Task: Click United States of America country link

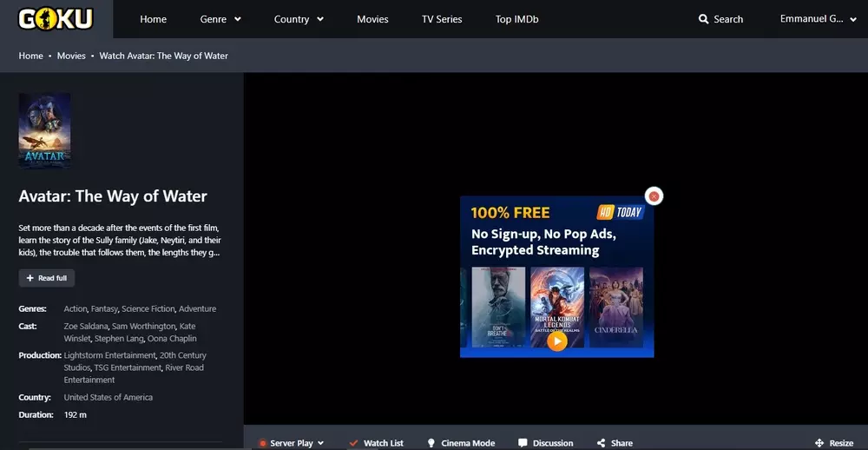Action: click(x=108, y=397)
